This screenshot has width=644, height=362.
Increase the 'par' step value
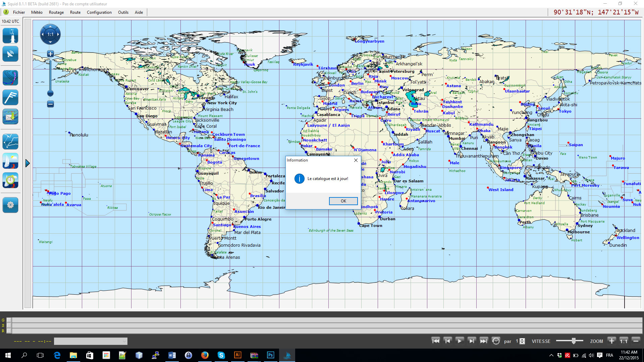tap(522, 339)
